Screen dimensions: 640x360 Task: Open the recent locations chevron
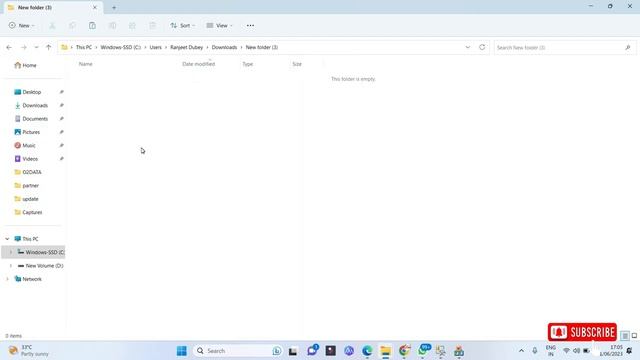click(36, 47)
